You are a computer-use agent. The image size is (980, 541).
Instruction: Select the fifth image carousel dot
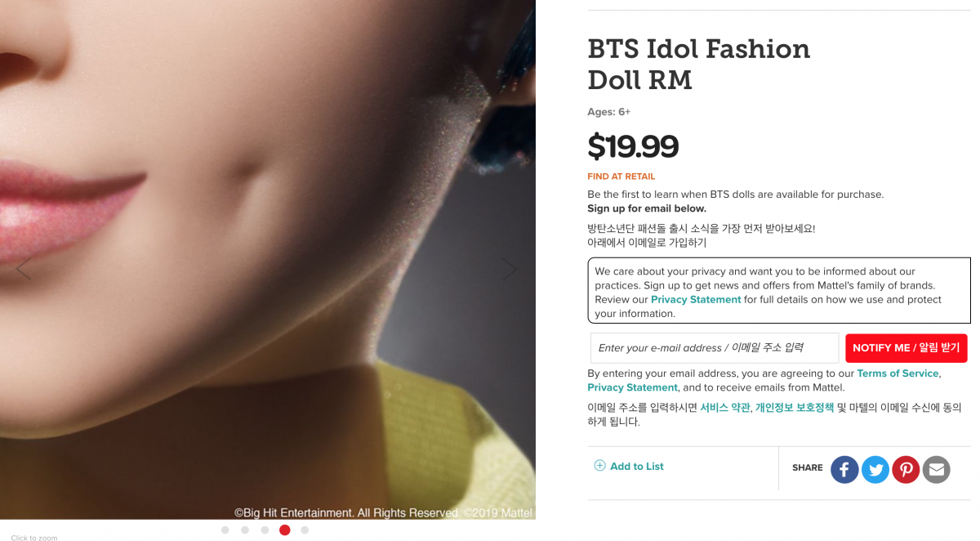click(x=305, y=530)
